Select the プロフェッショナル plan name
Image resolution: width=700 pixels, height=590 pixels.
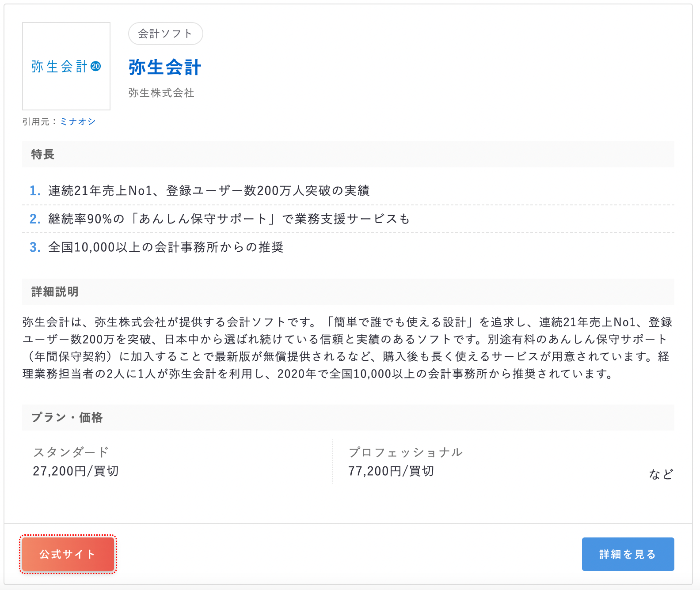(x=405, y=452)
